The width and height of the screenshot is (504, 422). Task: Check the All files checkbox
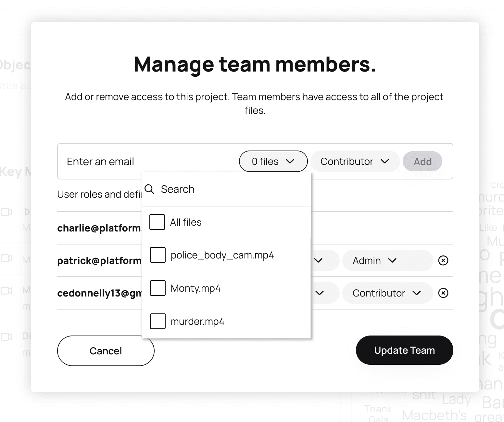pyautogui.click(x=157, y=222)
